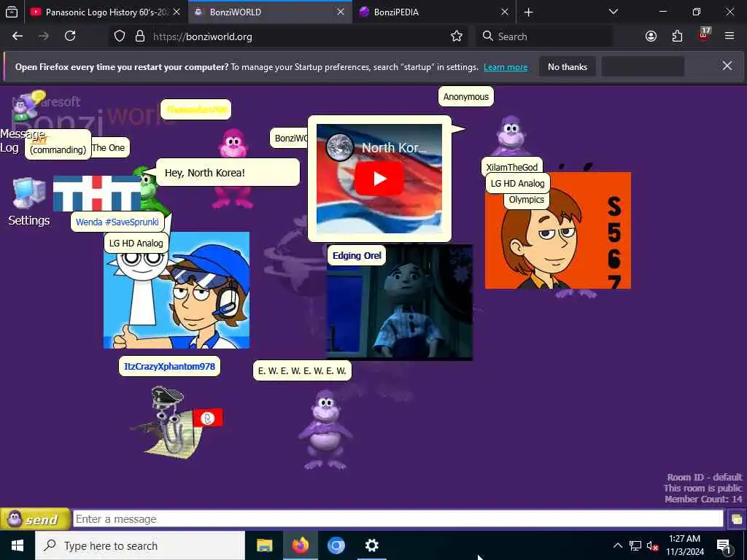
Task: Click the ItzCrazyXphantom978 name tag
Action: pos(169,366)
